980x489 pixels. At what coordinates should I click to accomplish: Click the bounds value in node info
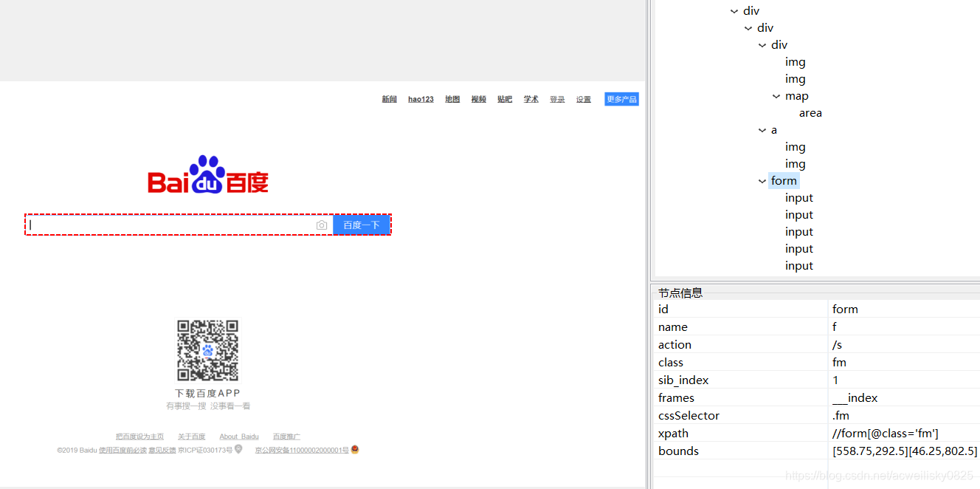(x=905, y=451)
